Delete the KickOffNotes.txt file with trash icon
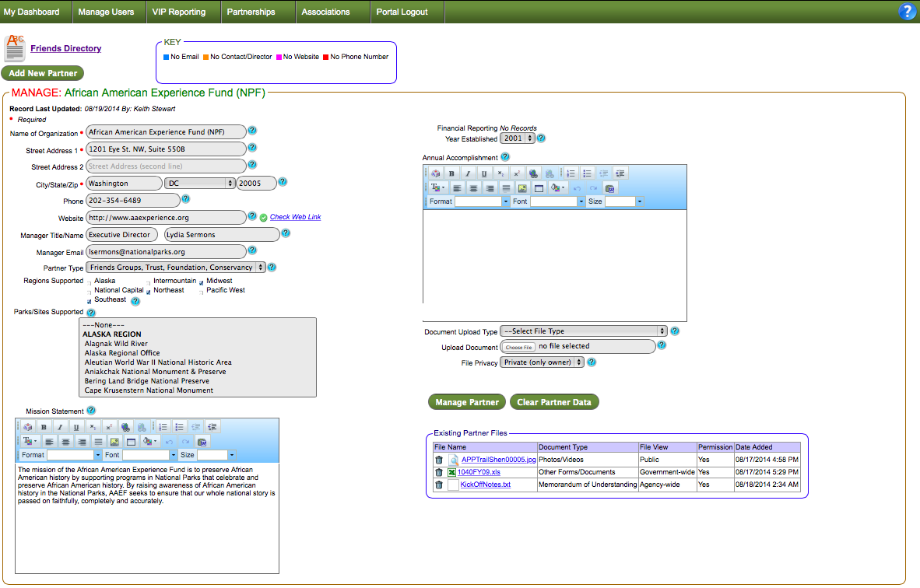 point(439,485)
